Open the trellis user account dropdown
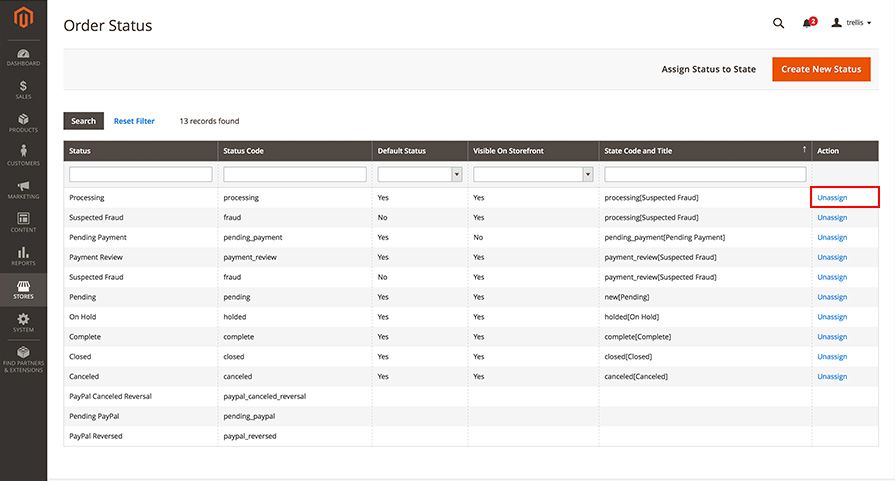The width and height of the screenshot is (895, 481). [x=851, y=23]
